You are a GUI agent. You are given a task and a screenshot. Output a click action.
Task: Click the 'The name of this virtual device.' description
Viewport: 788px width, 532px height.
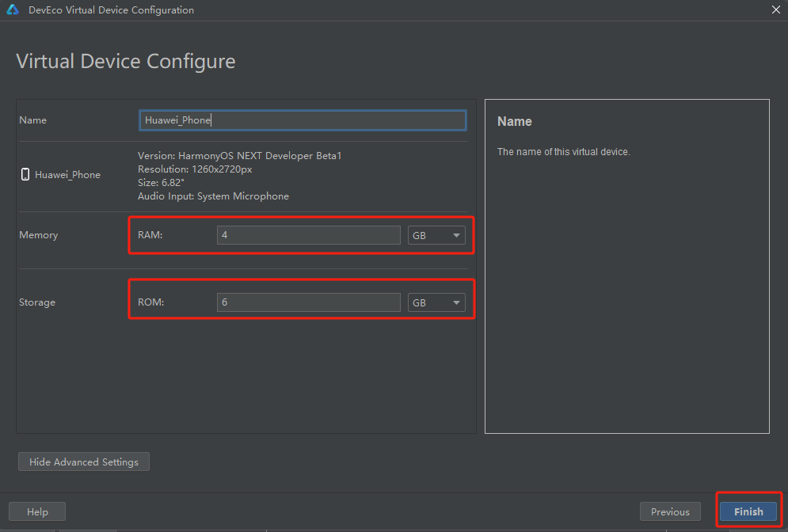pos(563,152)
